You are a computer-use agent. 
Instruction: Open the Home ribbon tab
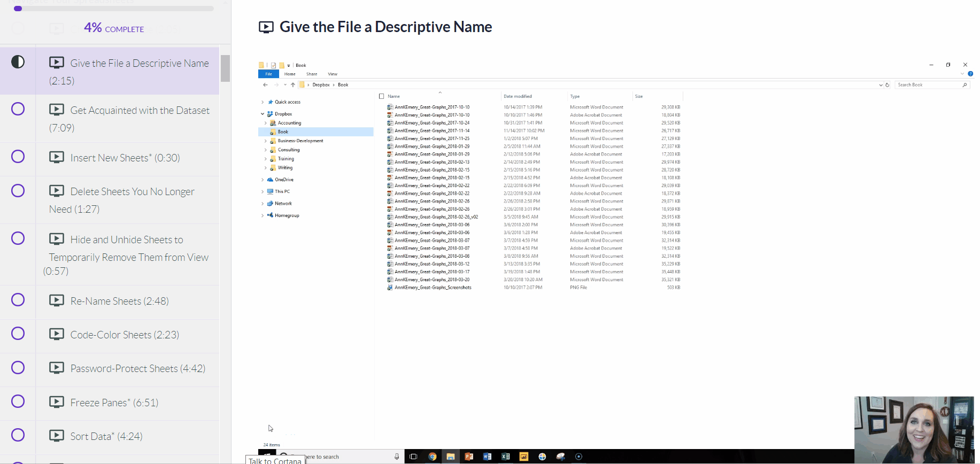[x=290, y=74]
